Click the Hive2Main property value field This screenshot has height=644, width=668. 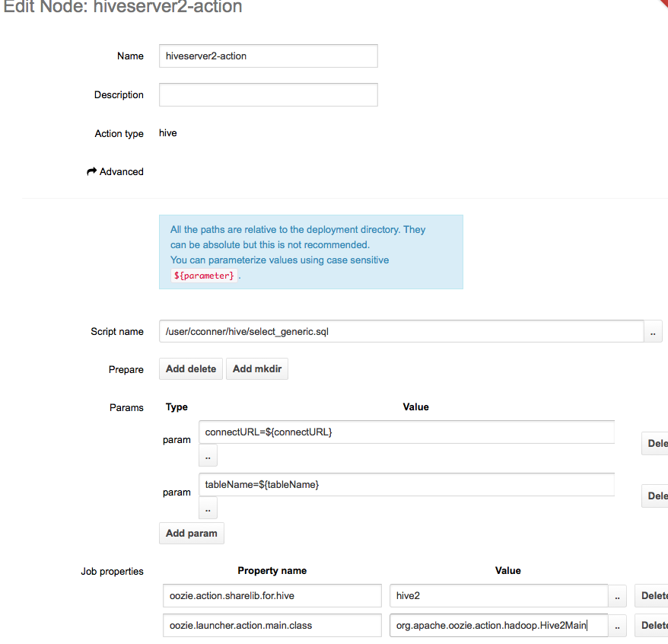tap(498, 626)
